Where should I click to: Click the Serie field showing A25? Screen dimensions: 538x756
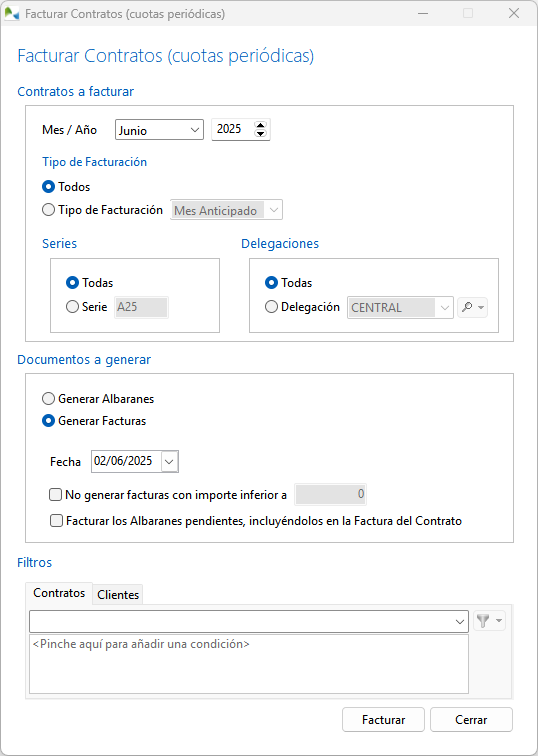[x=141, y=307]
